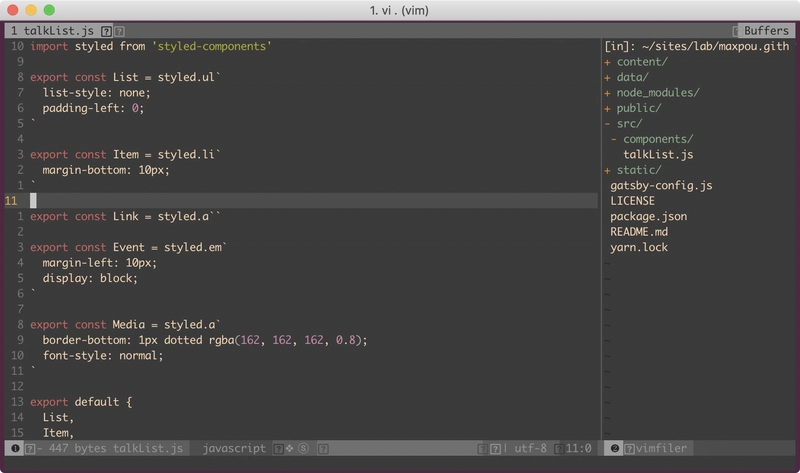Click window number 2 indicator in statusline

[x=614, y=449]
